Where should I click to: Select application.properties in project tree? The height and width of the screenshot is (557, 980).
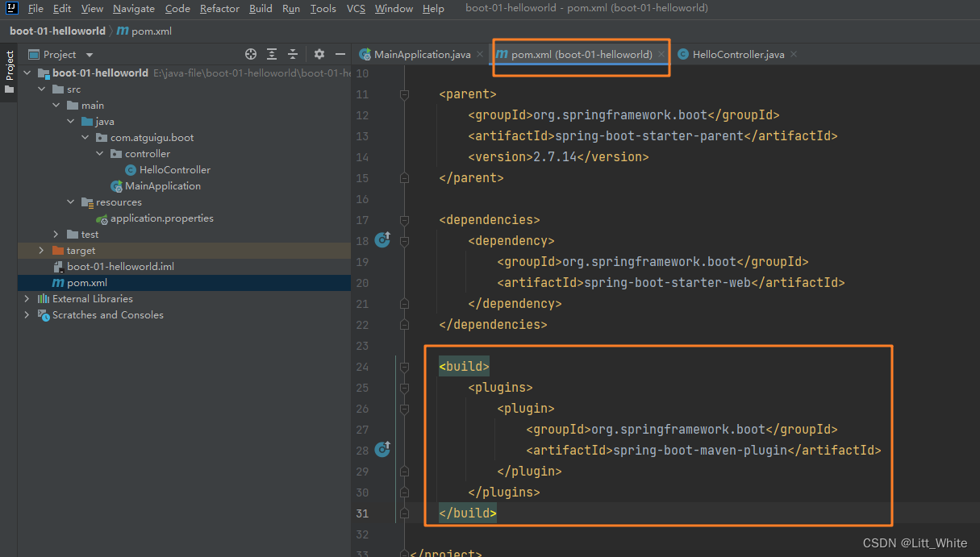tap(162, 218)
